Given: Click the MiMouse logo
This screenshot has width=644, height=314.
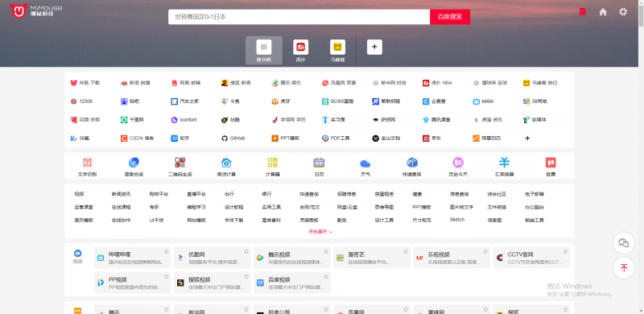Looking at the screenshot, I should (36, 10).
